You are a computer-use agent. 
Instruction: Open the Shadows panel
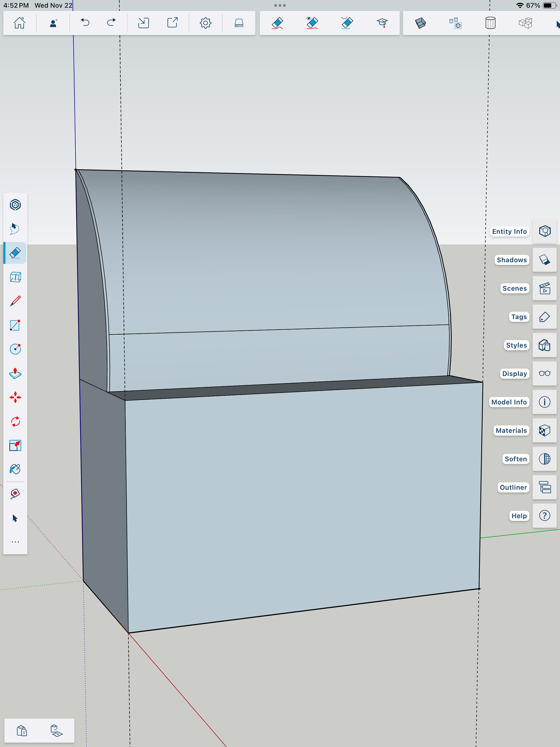[x=544, y=260]
